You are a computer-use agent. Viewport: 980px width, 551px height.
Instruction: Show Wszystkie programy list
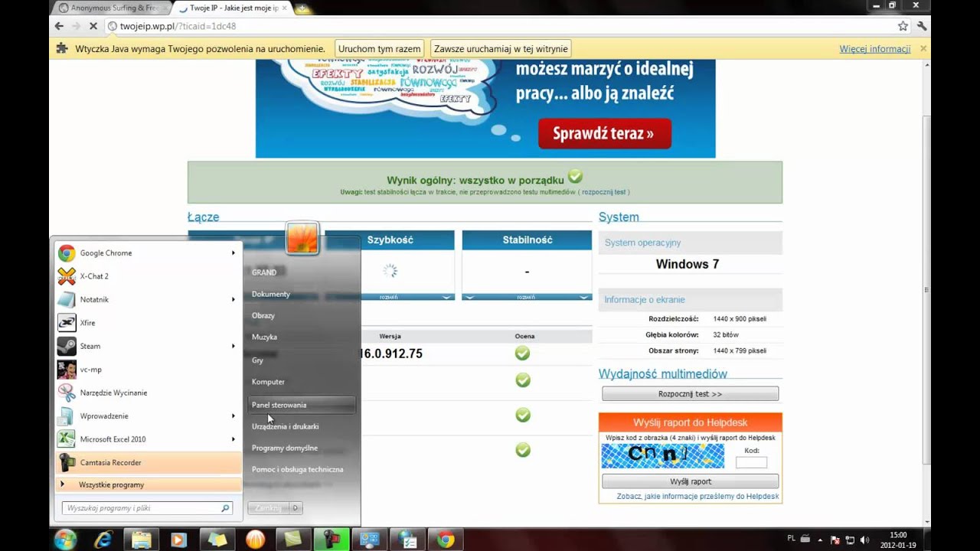pos(149,484)
